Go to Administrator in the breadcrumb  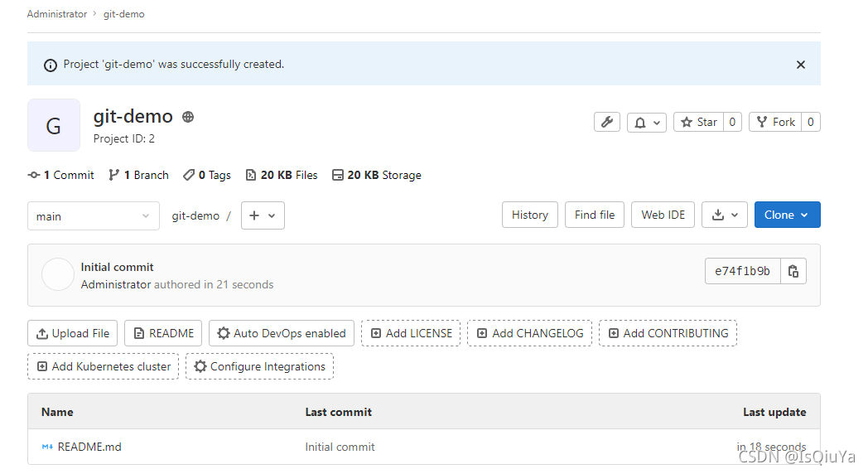point(57,14)
